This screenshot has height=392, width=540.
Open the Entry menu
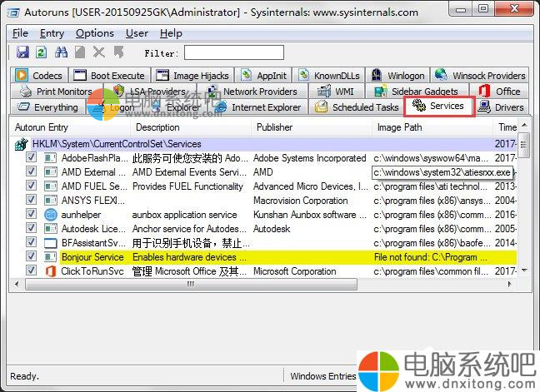point(52,33)
